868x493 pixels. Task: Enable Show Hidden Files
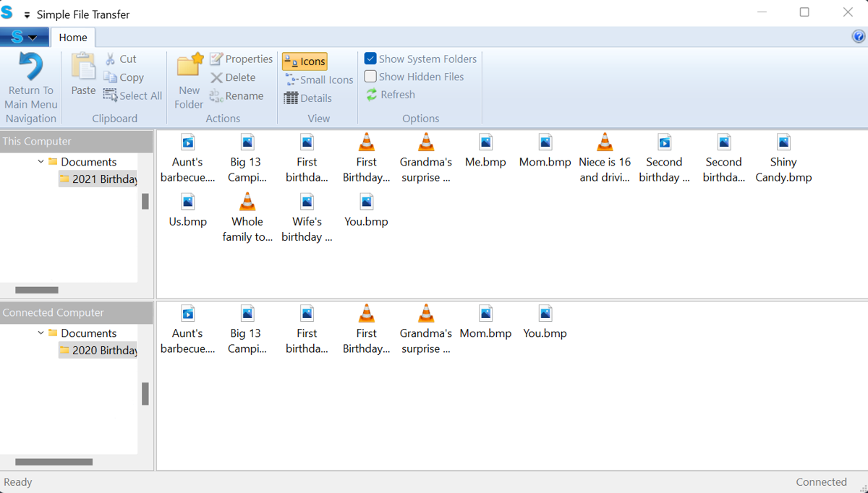[x=370, y=76]
